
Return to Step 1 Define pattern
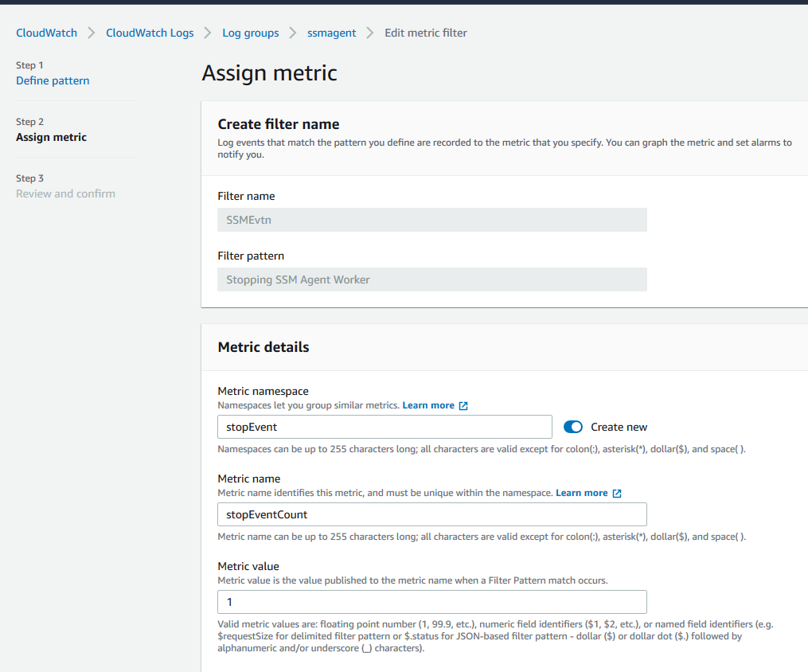click(x=52, y=80)
